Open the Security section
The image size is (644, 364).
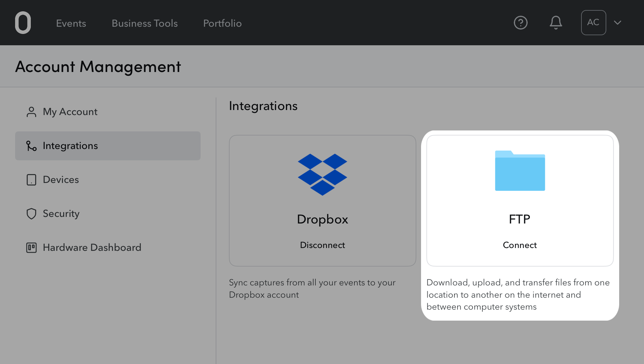coord(108,214)
